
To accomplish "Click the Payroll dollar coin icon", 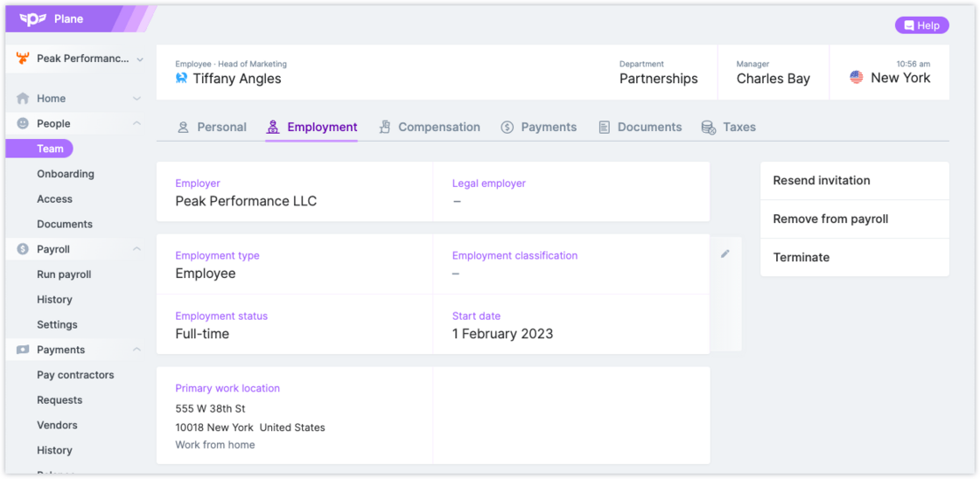I will pyautogui.click(x=23, y=249).
